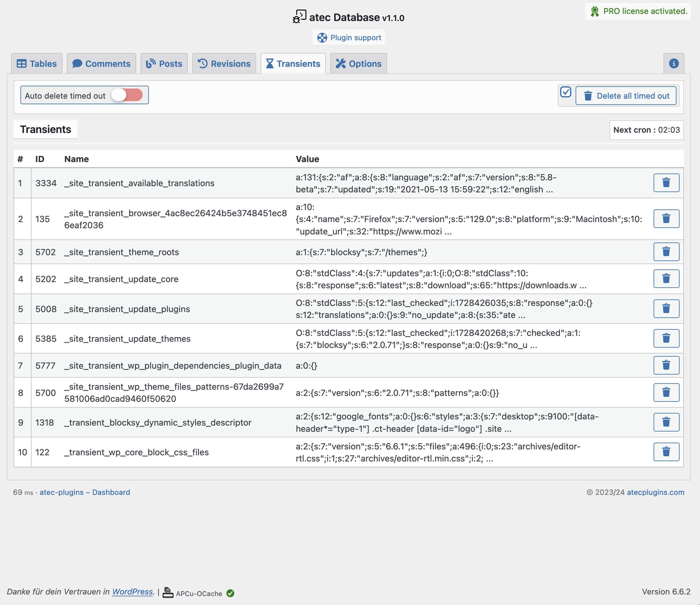The height and width of the screenshot is (605, 700).
Task: Delete the update_core transient
Action: click(x=666, y=279)
